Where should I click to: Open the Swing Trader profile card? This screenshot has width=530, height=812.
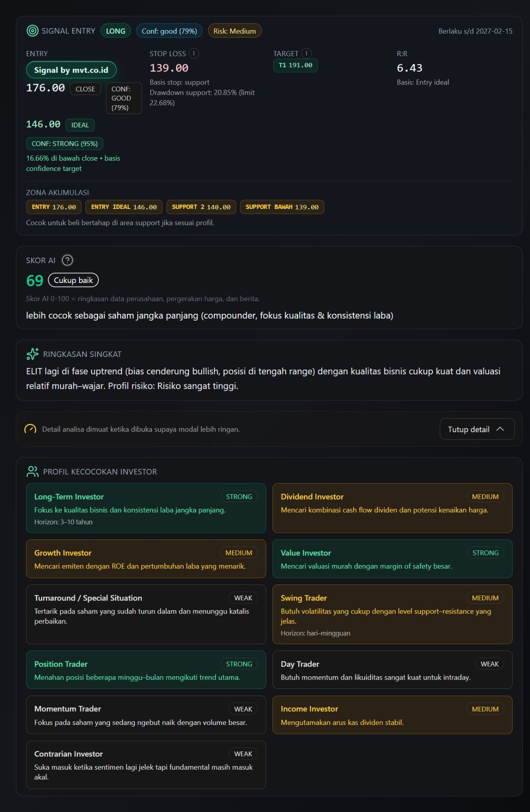pyautogui.click(x=392, y=614)
